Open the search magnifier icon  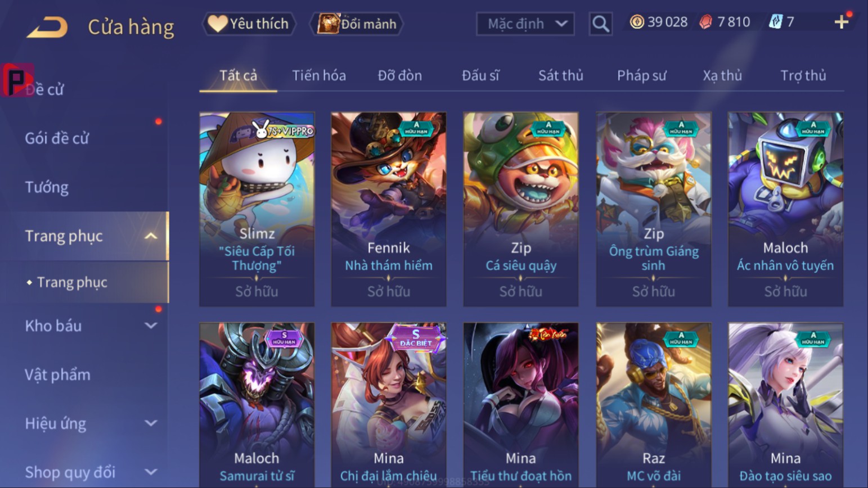pos(600,24)
